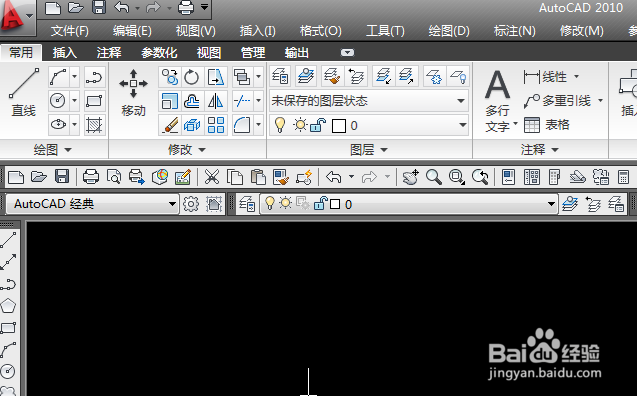Expand the 绘图 panel arrow
This screenshot has width=637, height=396.
[x=68, y=150]
